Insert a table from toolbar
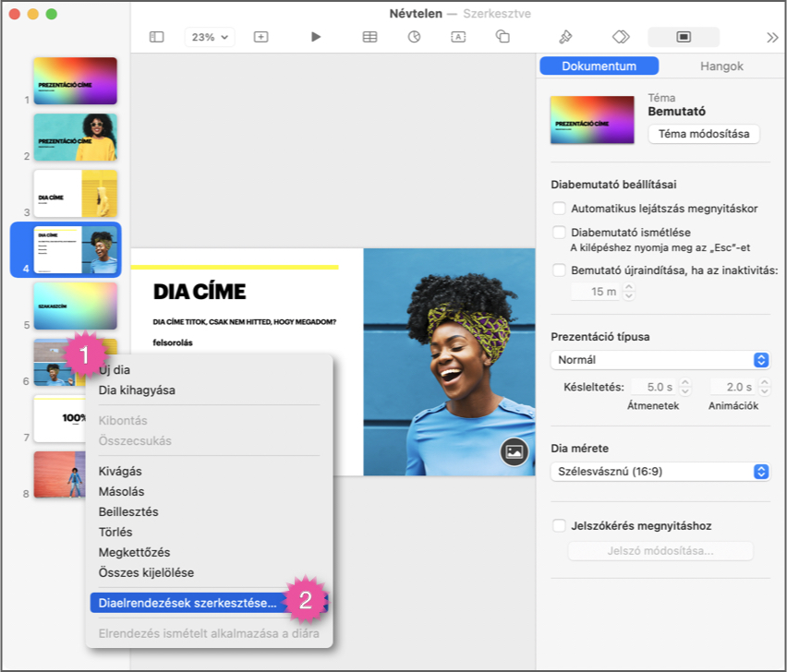 369,37
